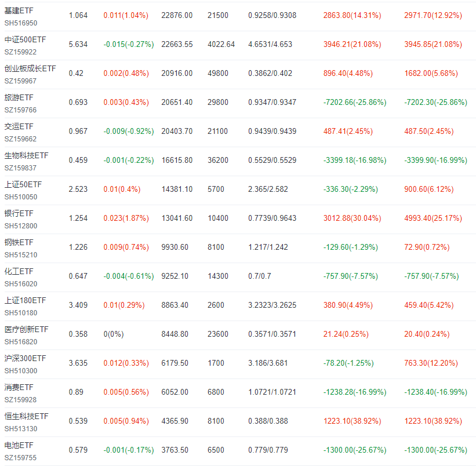Click the SH513130 stock code
This screenshot has width=476, height=466.
point(21,429)
